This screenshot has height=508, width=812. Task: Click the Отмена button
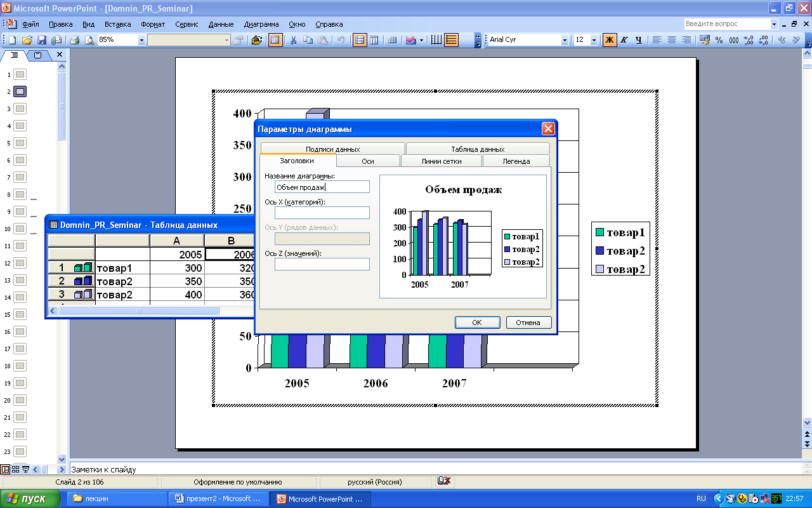pyautogui.click(x=528, y=323)
